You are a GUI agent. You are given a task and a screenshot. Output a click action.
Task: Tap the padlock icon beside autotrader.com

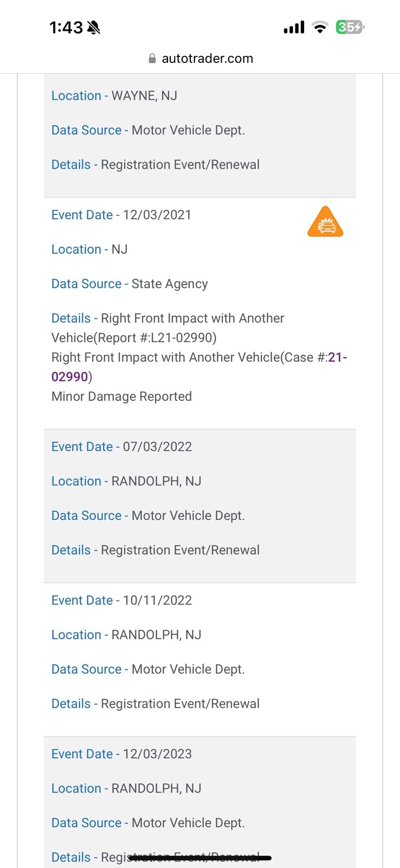(x=152, y=59)
